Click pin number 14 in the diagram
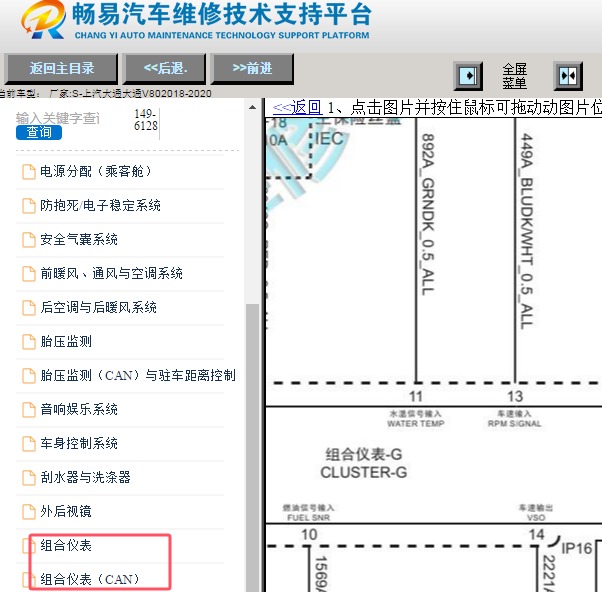Screen dimensions: 602x592 click(x=536, y=534)
